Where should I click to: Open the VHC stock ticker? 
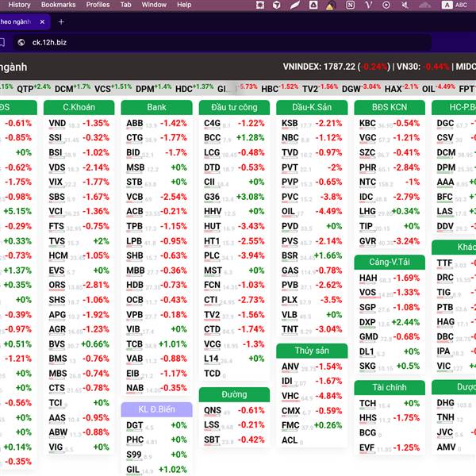[290, 396]
